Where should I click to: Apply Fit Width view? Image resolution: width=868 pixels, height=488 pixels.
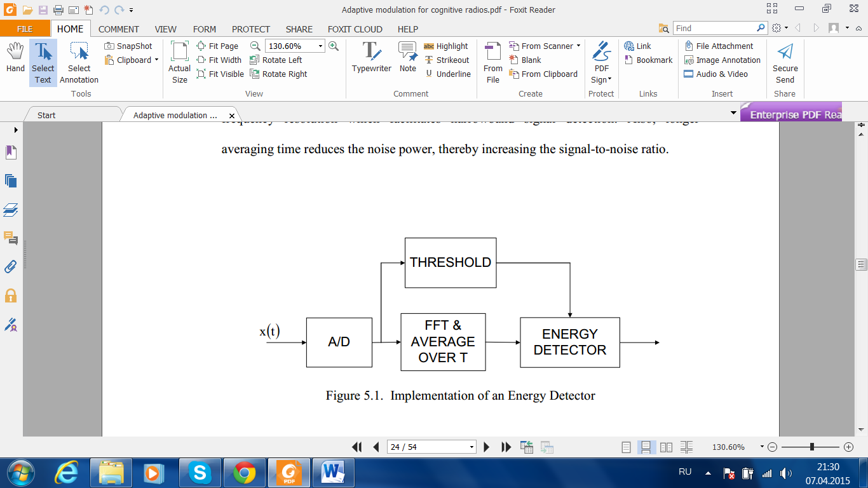click(x=219, y=60)
